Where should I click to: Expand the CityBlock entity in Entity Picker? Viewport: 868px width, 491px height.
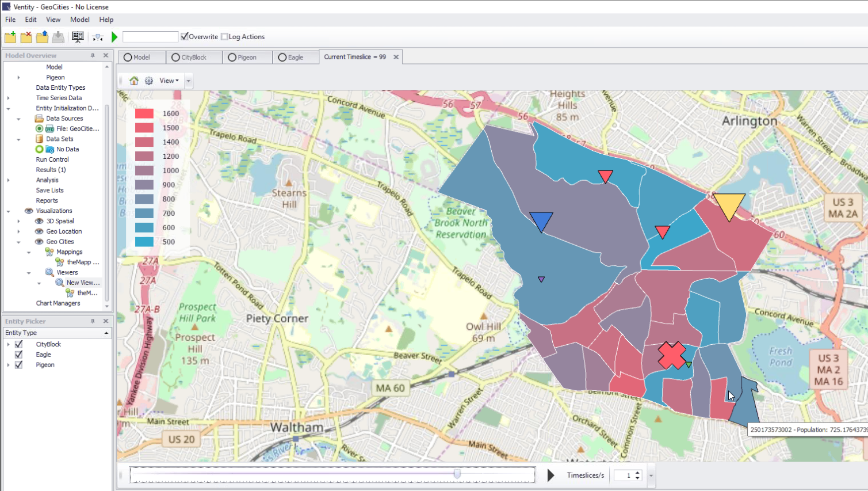coord(8,344)
